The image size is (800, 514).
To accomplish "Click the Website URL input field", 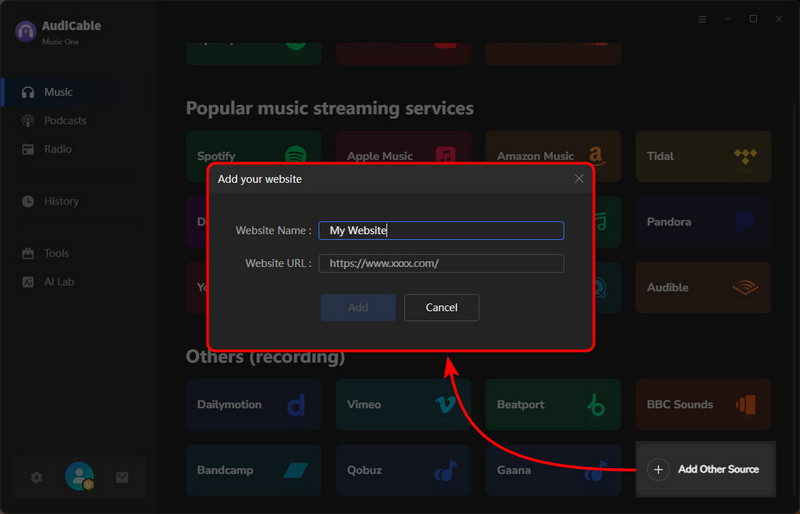I will (x=441, y=263).
